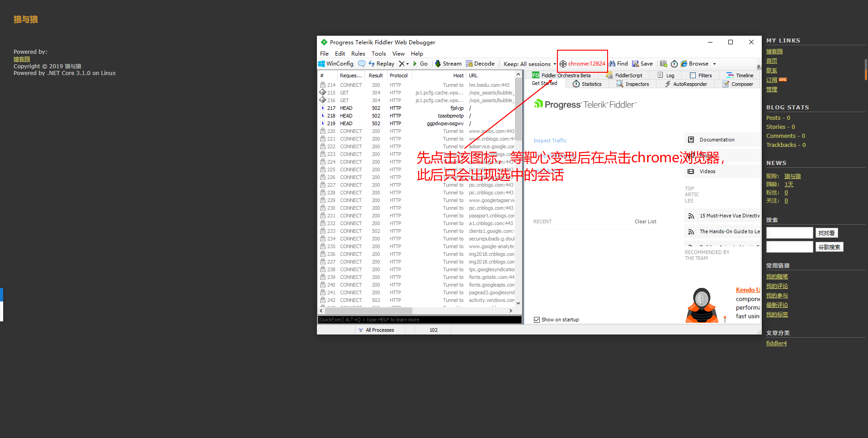The height and width of the screenshot is (438, 868).
Task: Click the camera screenshot icon in toolbar
Action: point(664,64)
